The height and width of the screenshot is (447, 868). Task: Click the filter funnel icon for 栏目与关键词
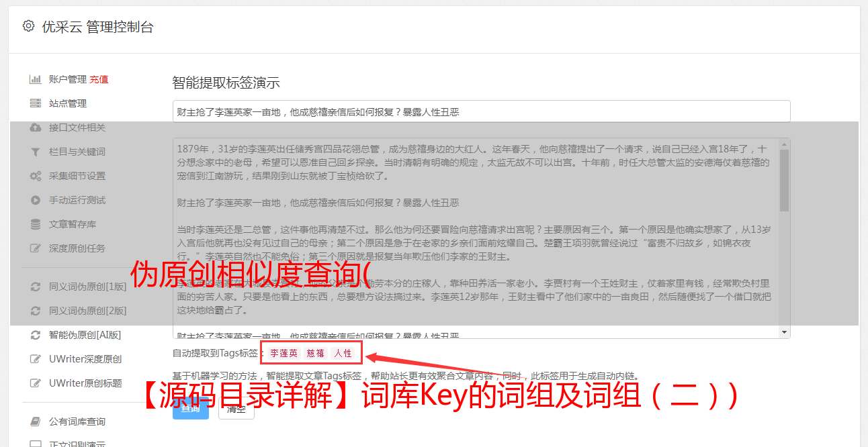[x=35, y=152]
